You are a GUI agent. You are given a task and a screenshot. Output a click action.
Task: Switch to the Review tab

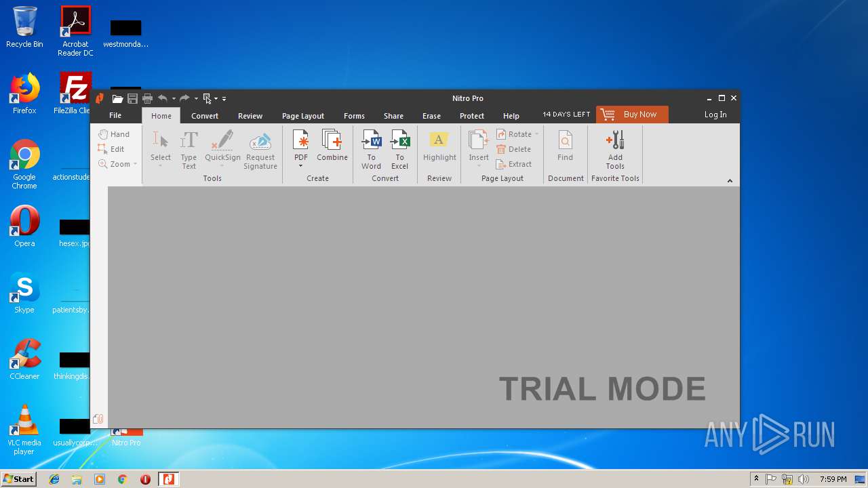(250, 116)
